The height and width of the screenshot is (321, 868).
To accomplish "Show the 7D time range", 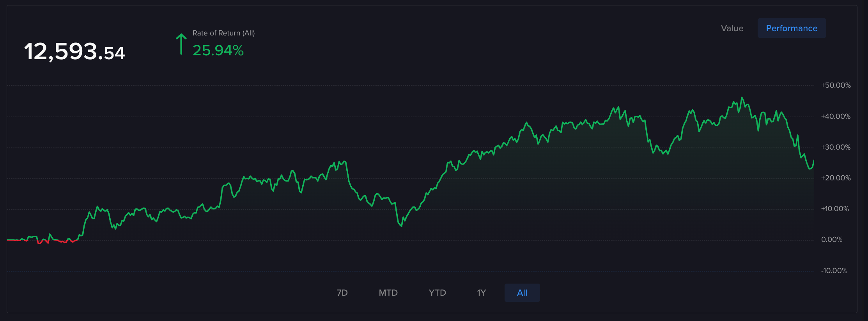I will coord(342,293).
